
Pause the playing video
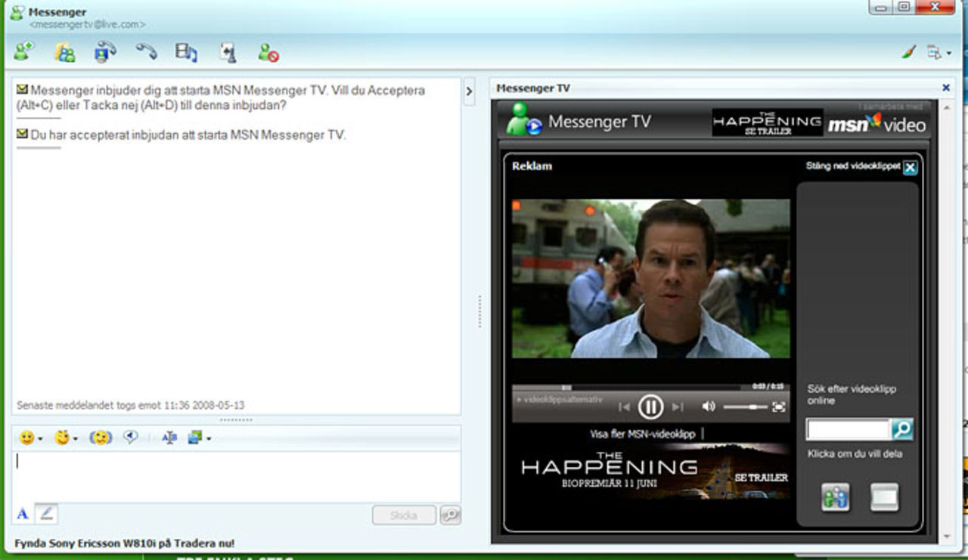coord(650,407)
